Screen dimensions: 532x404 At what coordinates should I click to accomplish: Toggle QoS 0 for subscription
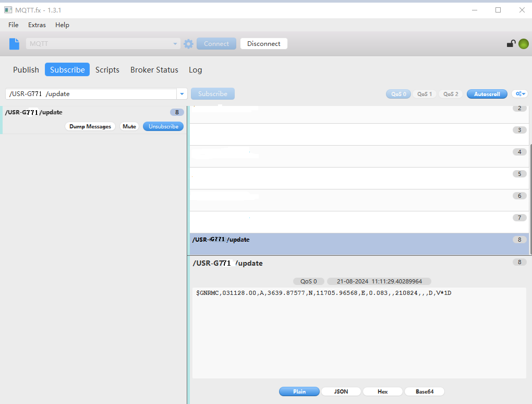[x=397, y=94]
